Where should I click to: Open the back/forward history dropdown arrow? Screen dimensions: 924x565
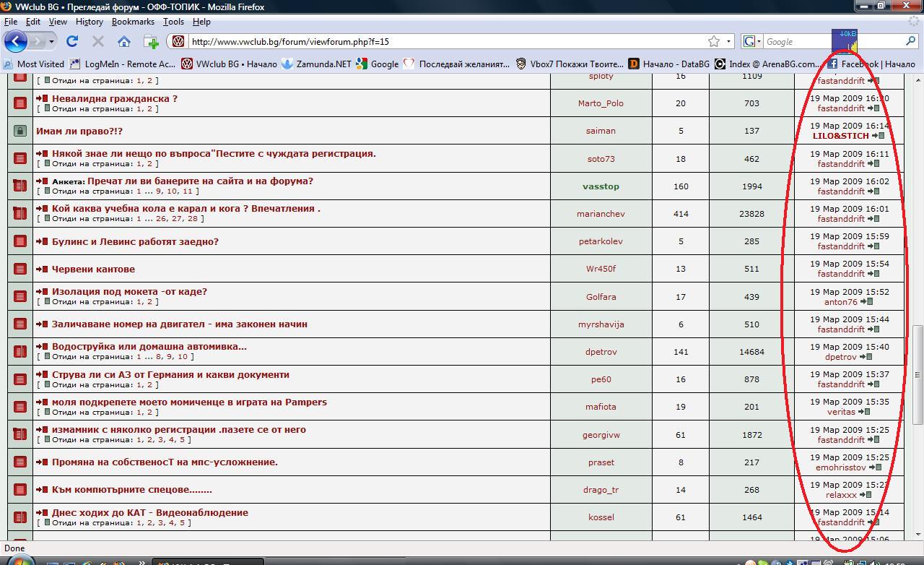click(x=51, y=42)
